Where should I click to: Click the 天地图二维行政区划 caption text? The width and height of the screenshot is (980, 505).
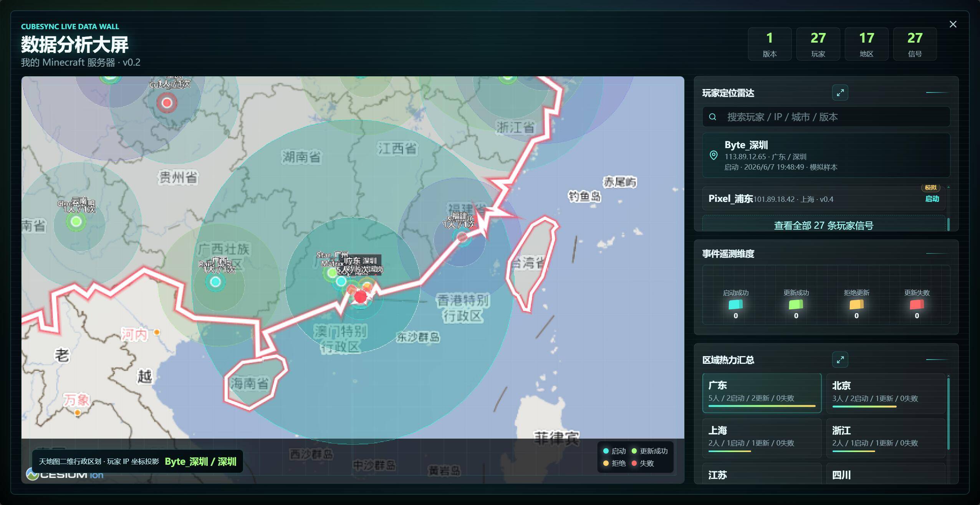(x=99, y=461)
